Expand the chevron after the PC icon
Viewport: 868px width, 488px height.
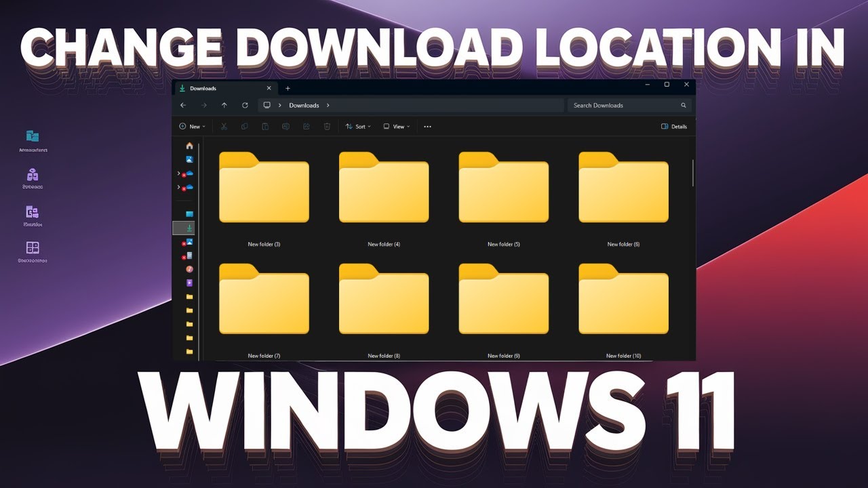click(280, 105)
